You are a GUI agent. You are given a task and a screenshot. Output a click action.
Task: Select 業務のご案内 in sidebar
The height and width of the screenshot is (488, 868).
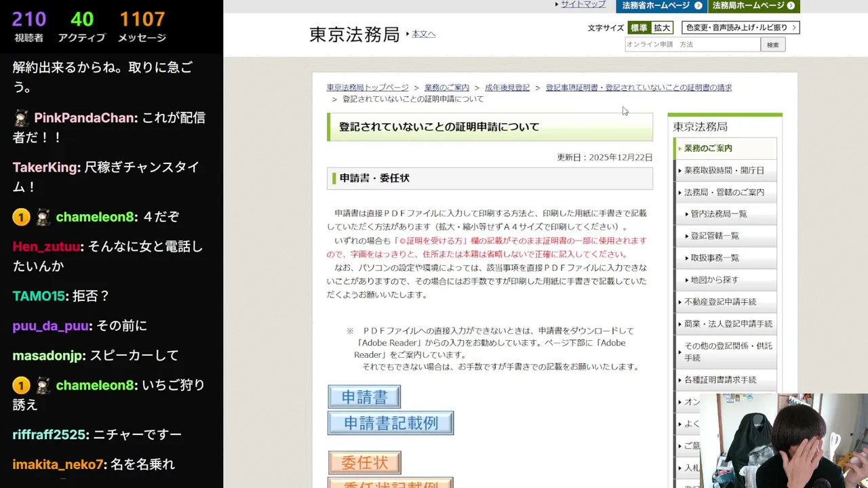[725, 148]
